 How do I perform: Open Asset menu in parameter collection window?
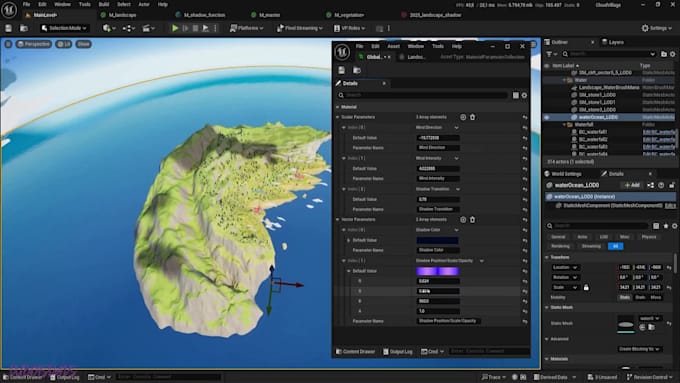click(393, 46)
